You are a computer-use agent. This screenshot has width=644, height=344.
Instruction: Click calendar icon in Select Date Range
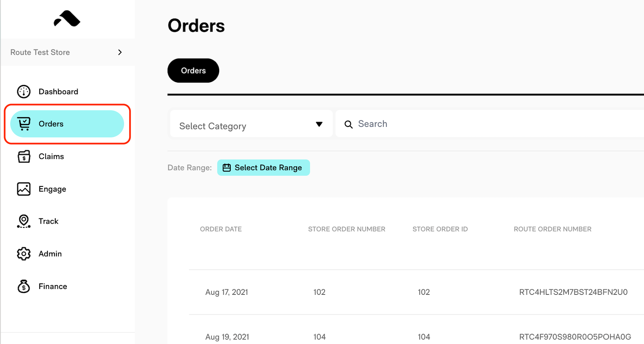pyautogui.click(x=227, y=168)
